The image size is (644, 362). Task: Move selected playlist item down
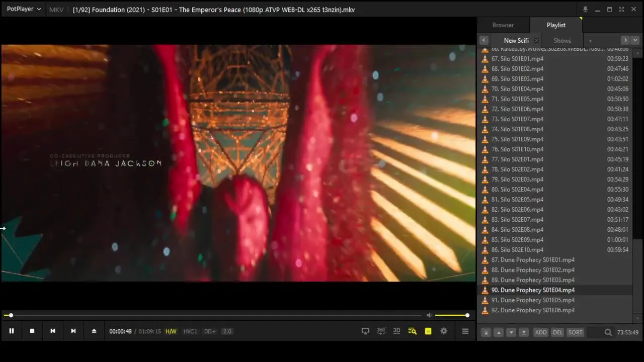[511, 332]
